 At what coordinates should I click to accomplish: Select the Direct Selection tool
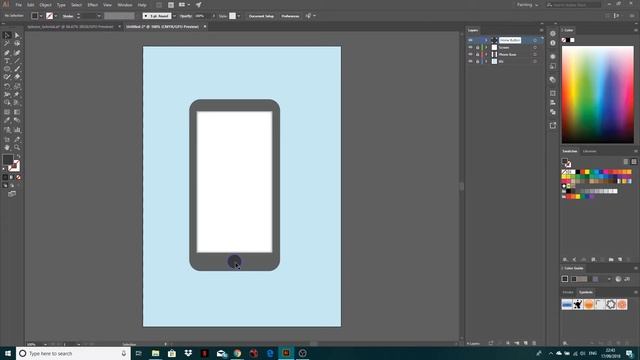click(17, 36)
